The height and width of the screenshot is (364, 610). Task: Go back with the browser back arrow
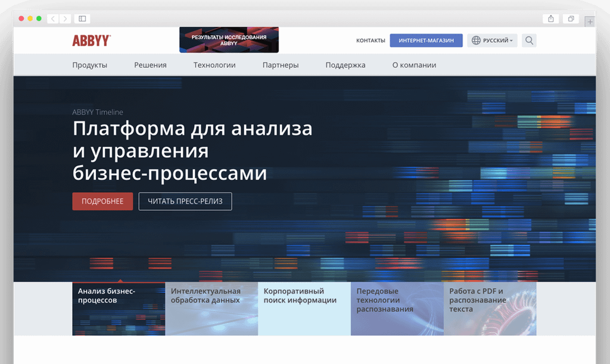(53, 18)
